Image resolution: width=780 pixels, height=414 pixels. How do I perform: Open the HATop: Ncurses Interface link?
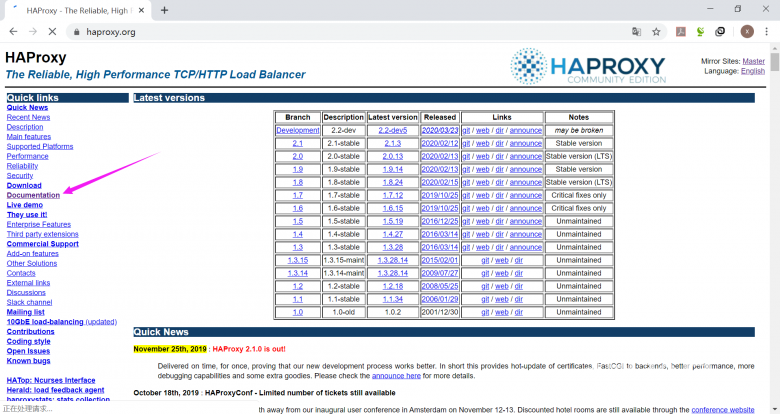click(x=51, y=380)
